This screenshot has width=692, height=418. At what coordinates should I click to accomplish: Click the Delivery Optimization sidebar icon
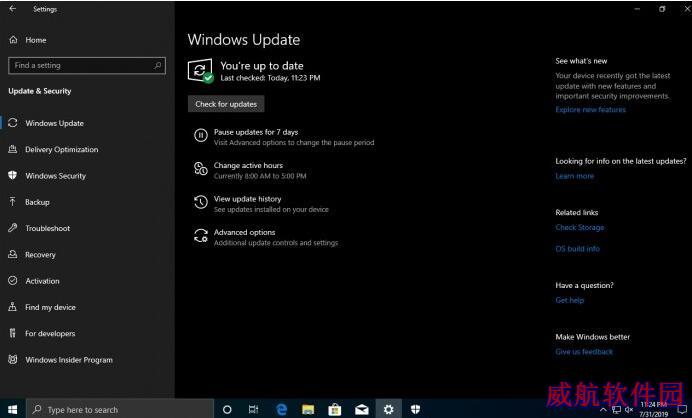click(x=13, y=149)
